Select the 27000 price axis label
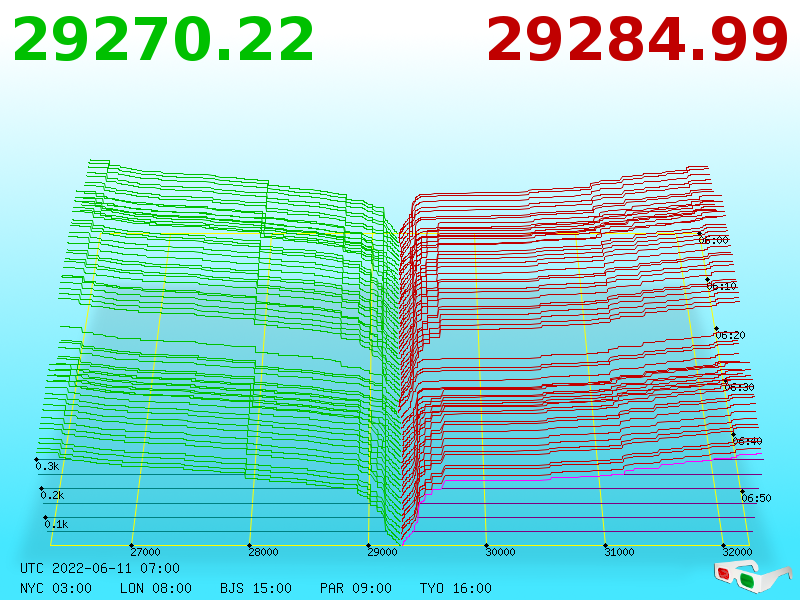The height and width of the screenshot is (600, 800). 145,552
